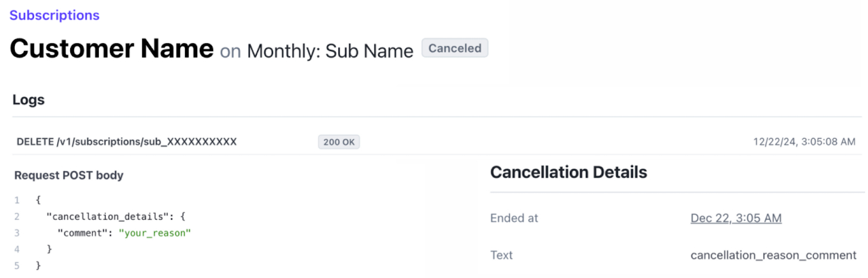Click the log timestamp 12/22/24, 3:05:08 AM
The height and width of the screenshot is (278, 868).
pyautogui.click(x=804, y=141)
